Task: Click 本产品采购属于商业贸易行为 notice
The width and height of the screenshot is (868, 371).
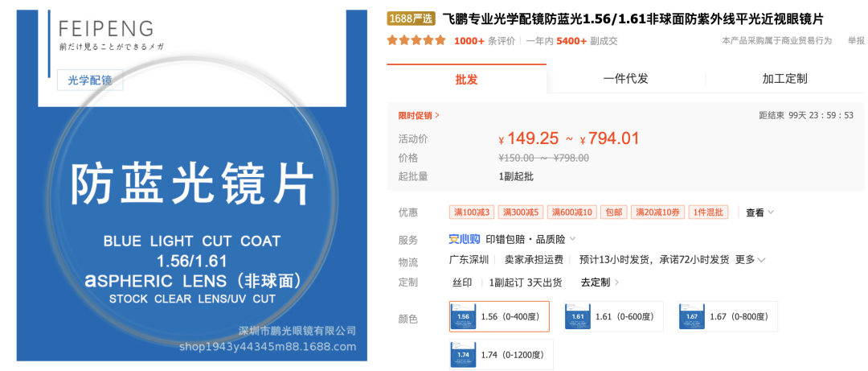Action: [x=776, y=40]
